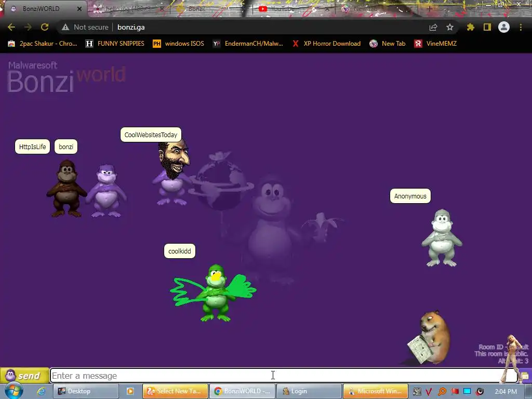Toggle the Chrome side panel icon

pyautogui.click(x=487, y=27)
